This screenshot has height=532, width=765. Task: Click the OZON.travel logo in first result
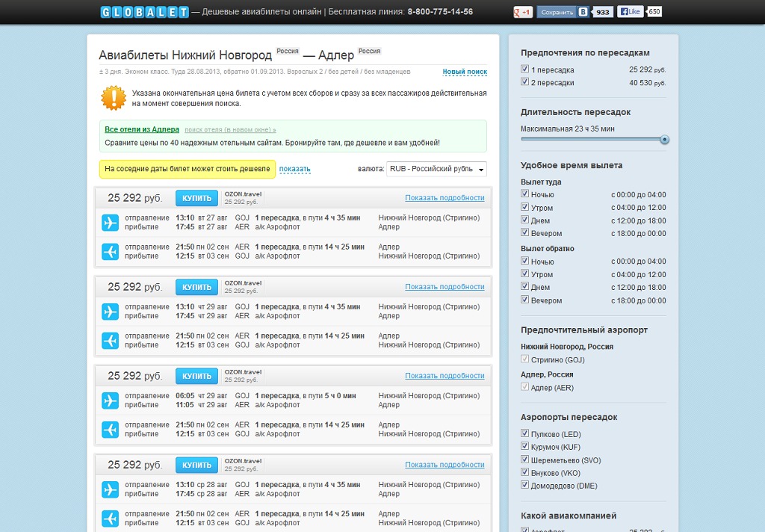(x=243, y=194)
